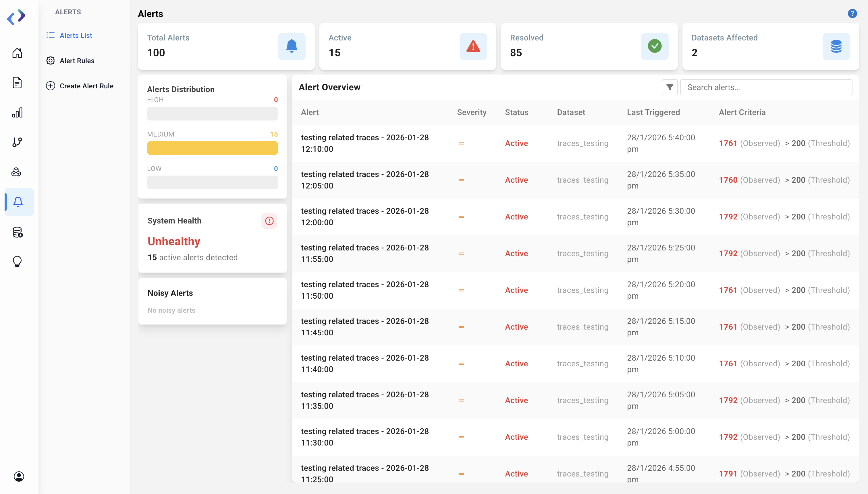Open the git branch pipelines icon
Viewport: 868px width, 494px height.
[x=17, y=142]
